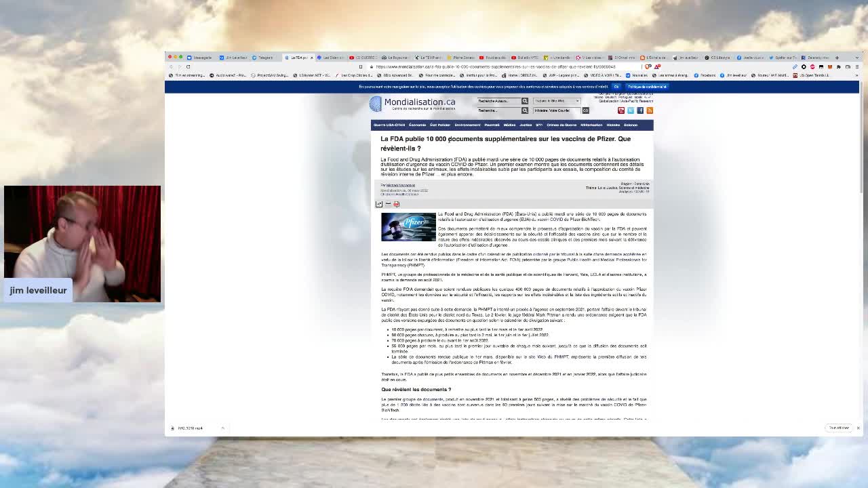The image size is (868, 488).
Task: Click the black circle extension icon
Action: click(x=804, y=66)
